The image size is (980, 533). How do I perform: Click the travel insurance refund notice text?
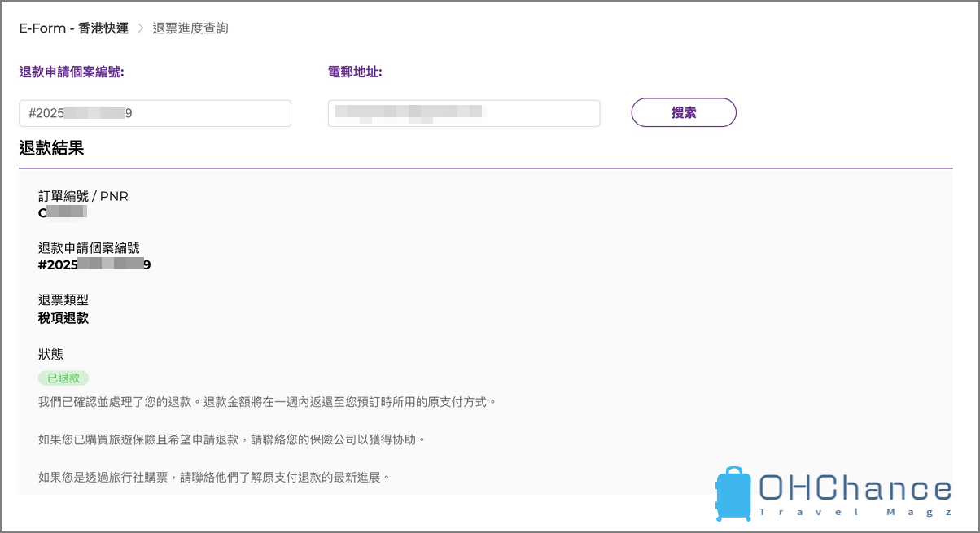pyautogui.click(x=232, y=439)
